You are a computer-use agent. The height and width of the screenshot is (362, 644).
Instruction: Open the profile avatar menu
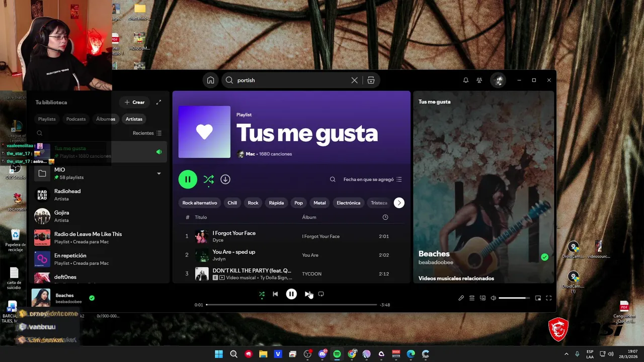pyautogui.click(x=498, y=80)
